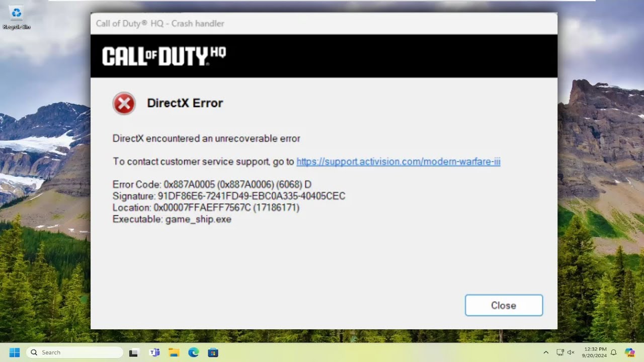Close the DirectX Error dialog
The image size is (644, 362).
click(x=504, y=305)
